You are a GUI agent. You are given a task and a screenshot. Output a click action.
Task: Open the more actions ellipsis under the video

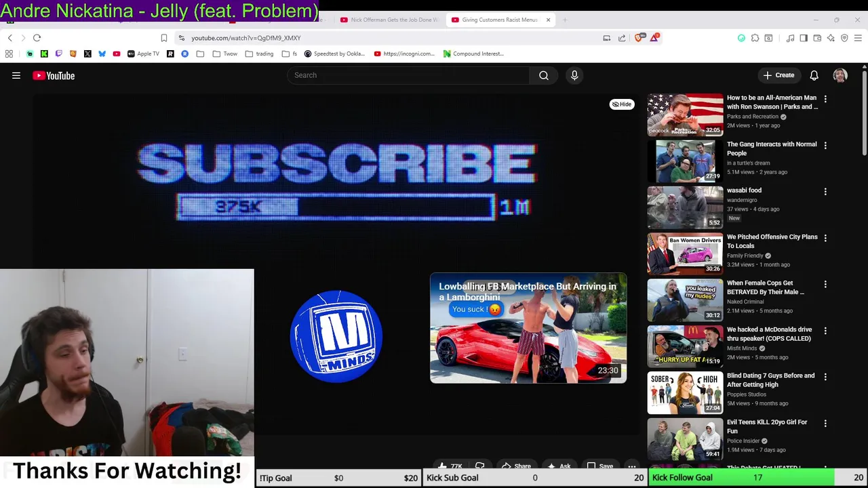[x=632, y=466]
